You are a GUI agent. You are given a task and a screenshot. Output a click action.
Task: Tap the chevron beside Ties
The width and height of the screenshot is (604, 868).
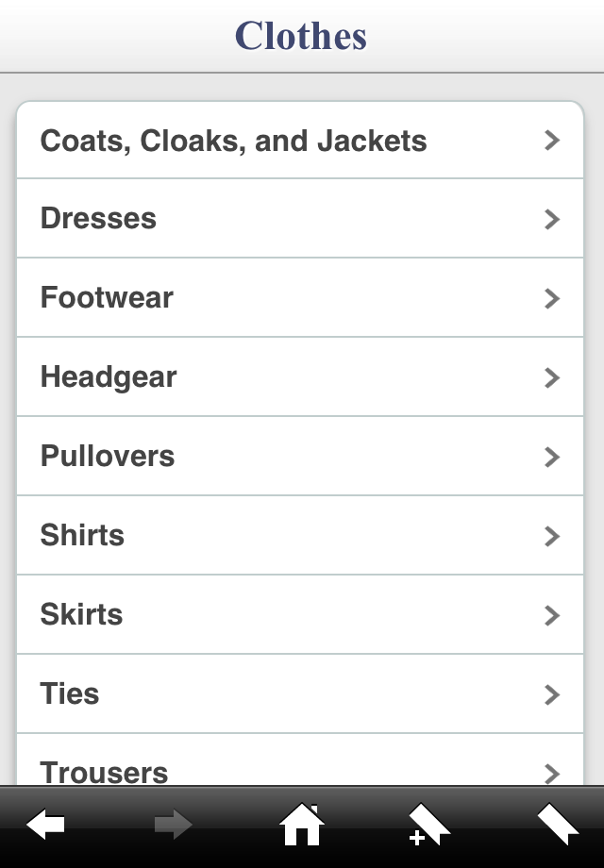[552, 694]
